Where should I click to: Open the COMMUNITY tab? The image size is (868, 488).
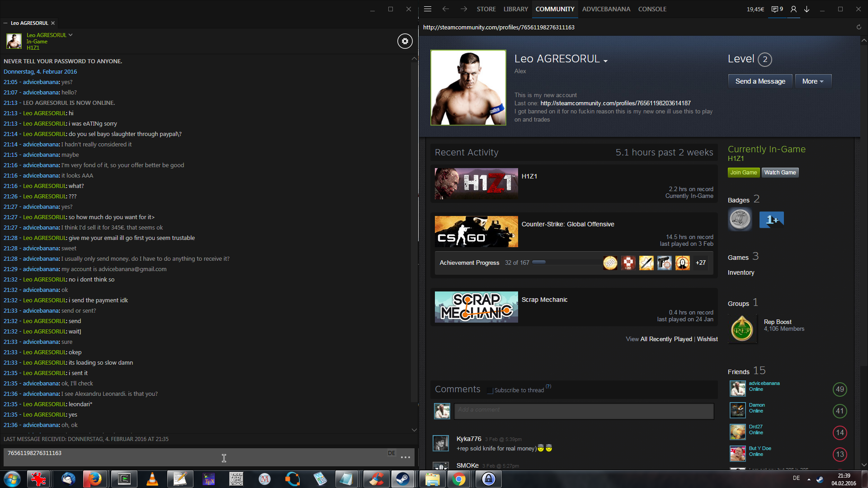click(x=555, y=9)
